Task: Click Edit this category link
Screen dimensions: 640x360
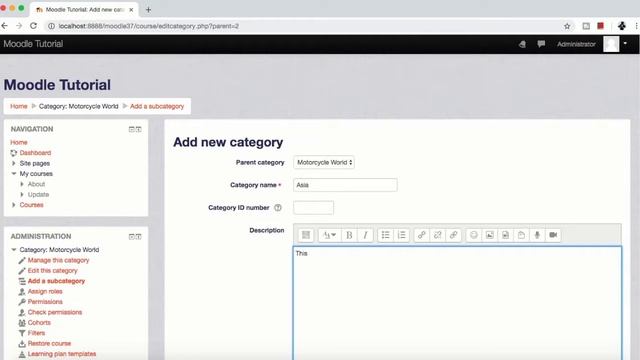Action: tap(52, 271)
